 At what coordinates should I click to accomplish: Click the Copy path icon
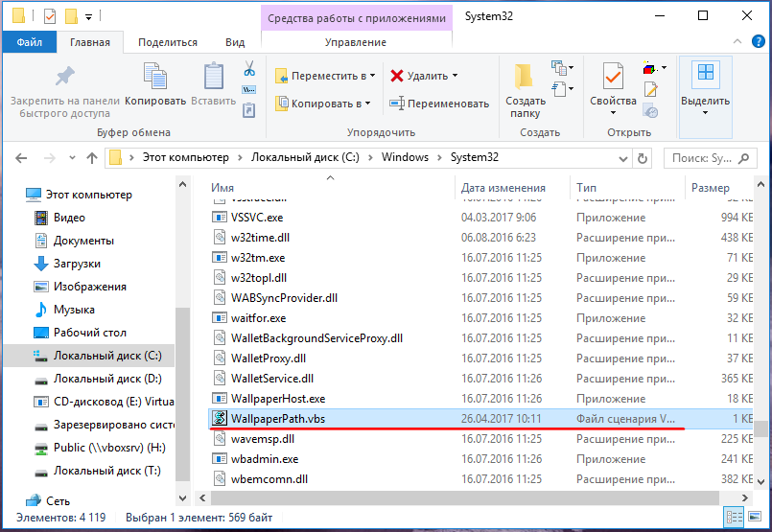pos(249,90)
